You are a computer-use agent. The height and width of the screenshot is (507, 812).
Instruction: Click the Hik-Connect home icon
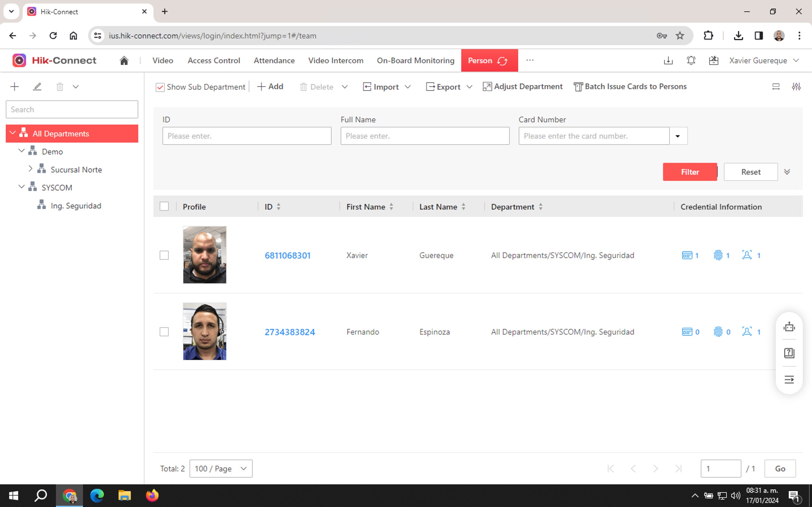click(124, 61)
